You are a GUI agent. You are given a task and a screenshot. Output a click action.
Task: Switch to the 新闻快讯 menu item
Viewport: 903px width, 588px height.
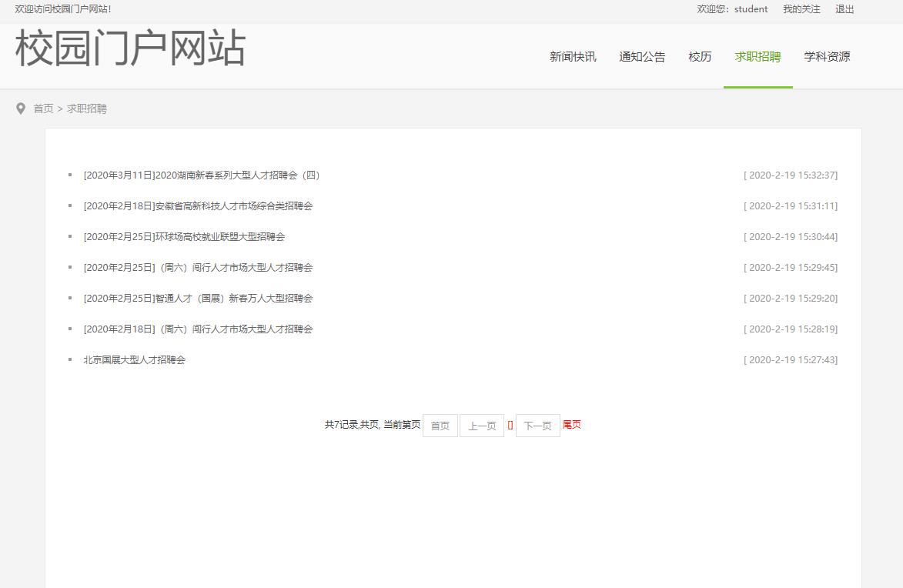point(571,56)
